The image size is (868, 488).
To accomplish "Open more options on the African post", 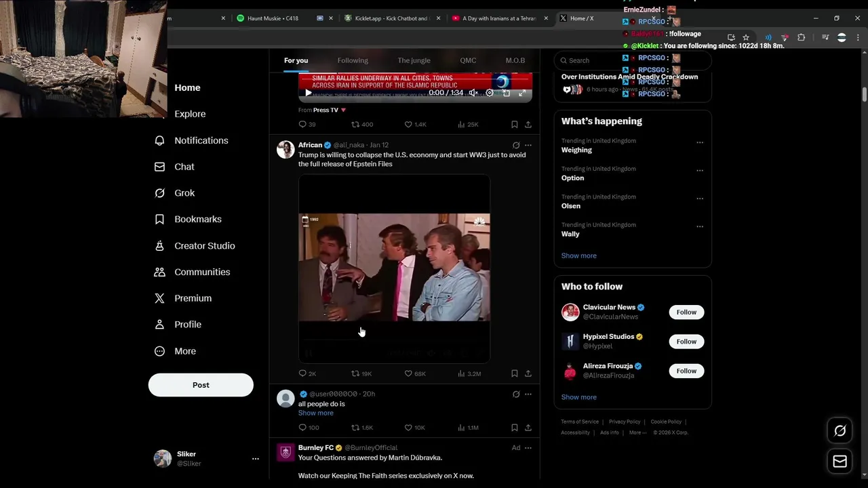I will coord(528,145).
